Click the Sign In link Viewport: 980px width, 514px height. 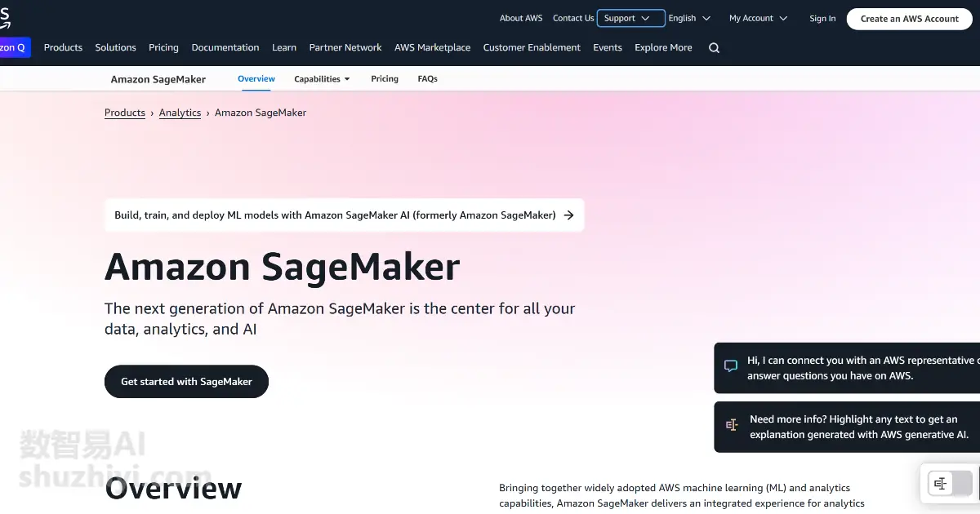822,19
